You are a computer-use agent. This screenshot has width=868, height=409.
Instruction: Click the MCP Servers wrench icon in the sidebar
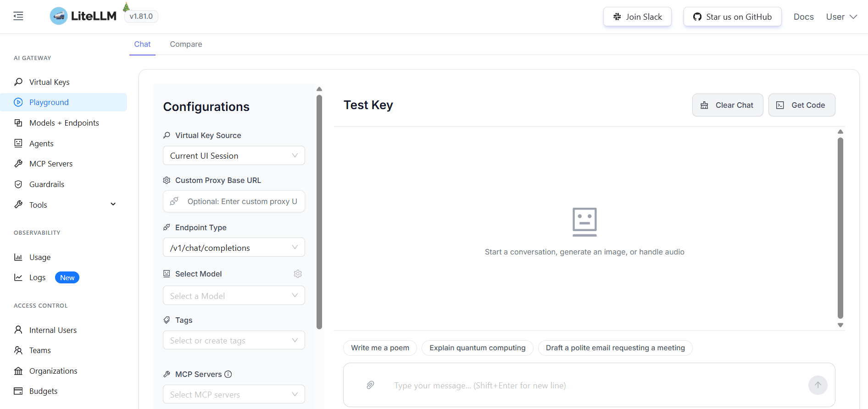click(x=18, y=164)
